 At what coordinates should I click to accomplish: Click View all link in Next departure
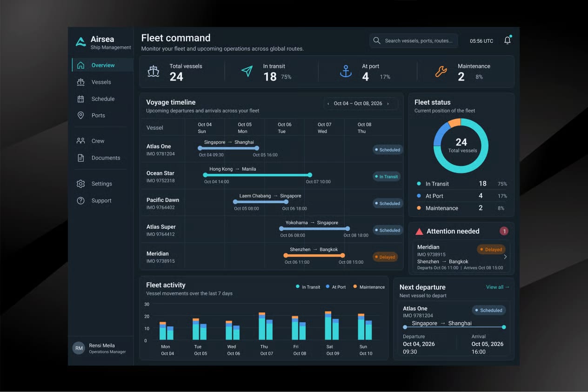click(x=498, y=287)
